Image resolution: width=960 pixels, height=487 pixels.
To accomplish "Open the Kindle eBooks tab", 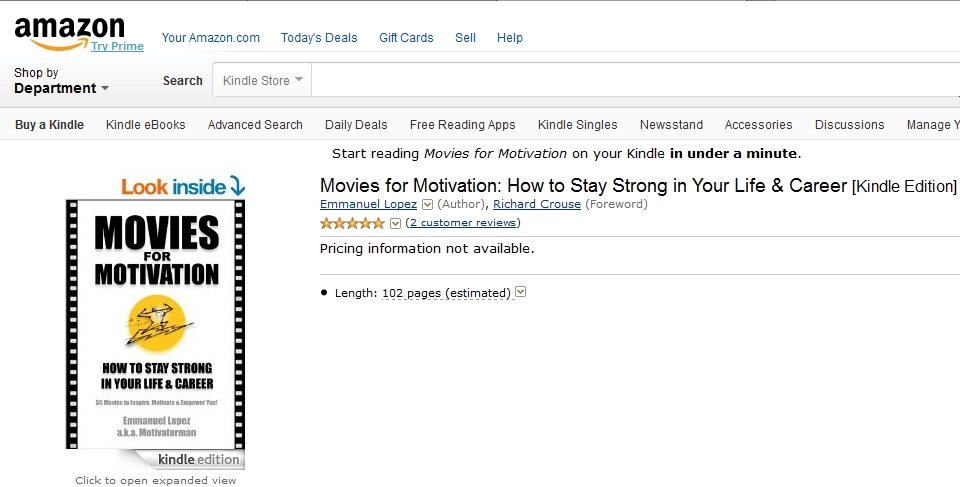I will [x=146, y=125].
